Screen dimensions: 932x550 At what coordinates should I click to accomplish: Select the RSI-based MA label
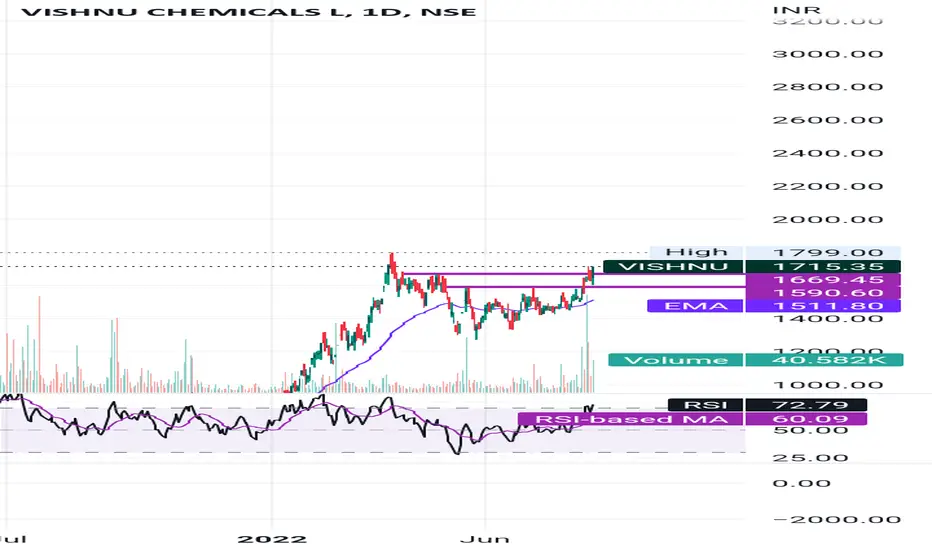click(631, 419)
